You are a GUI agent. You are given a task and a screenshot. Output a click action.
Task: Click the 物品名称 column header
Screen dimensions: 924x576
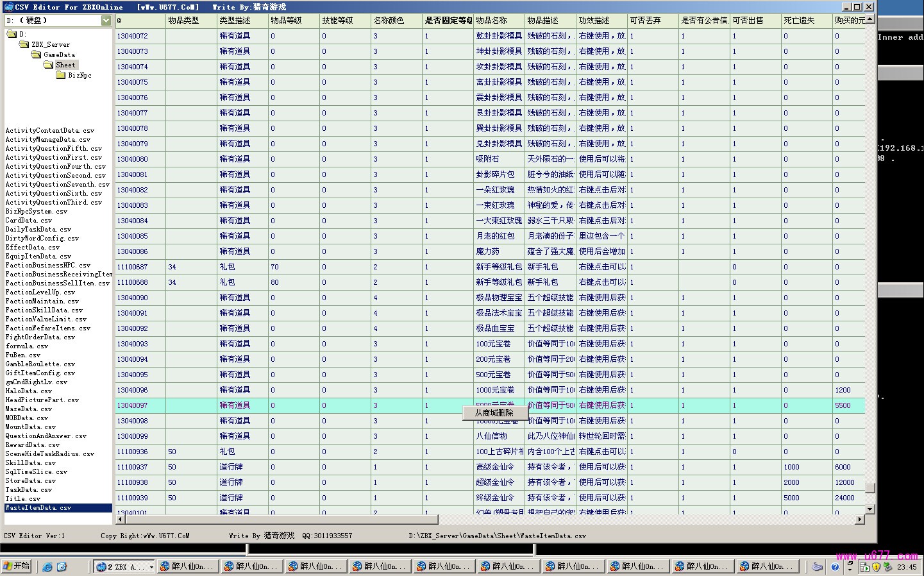pos(491,21)
